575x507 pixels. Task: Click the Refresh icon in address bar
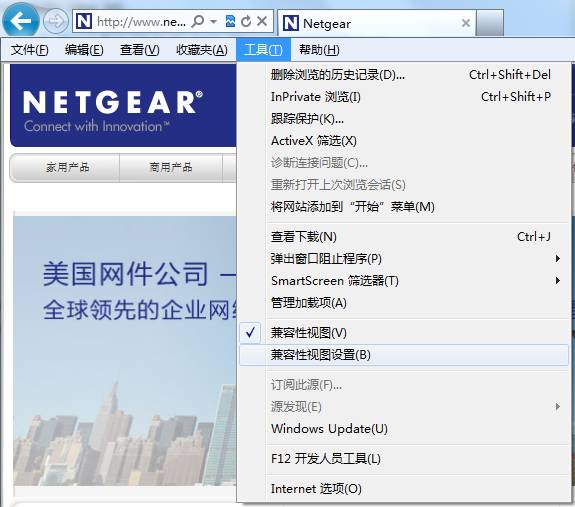pos(246,21)
